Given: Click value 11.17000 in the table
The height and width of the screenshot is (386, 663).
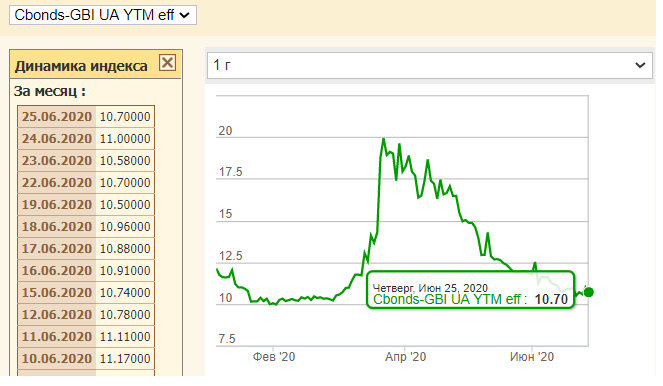Looking at the screenshot, I should coord(125,359).
